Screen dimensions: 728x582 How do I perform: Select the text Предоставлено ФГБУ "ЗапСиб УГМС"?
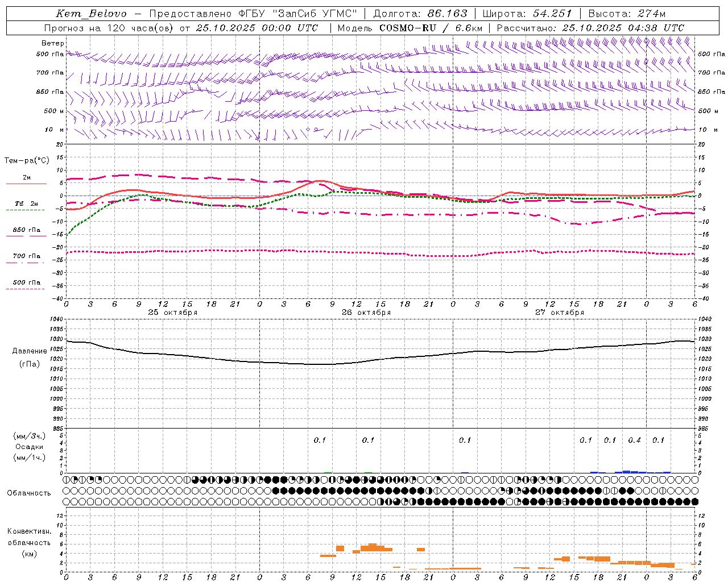pos(253,14)
